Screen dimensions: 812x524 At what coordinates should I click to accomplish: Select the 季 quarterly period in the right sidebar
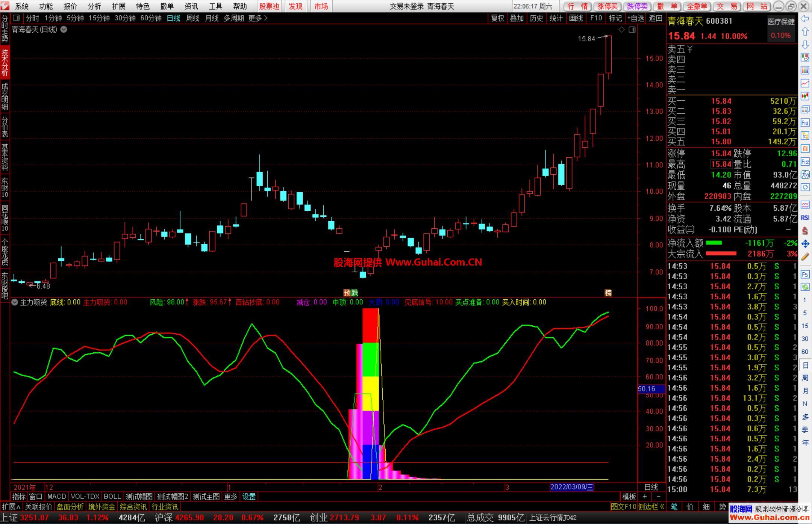pos(805,430)
